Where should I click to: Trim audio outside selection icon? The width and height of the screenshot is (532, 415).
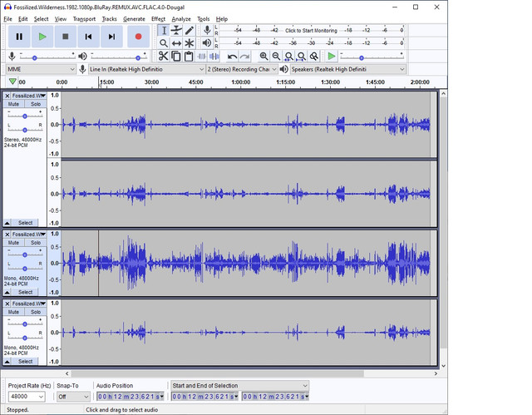pos(201,56)
